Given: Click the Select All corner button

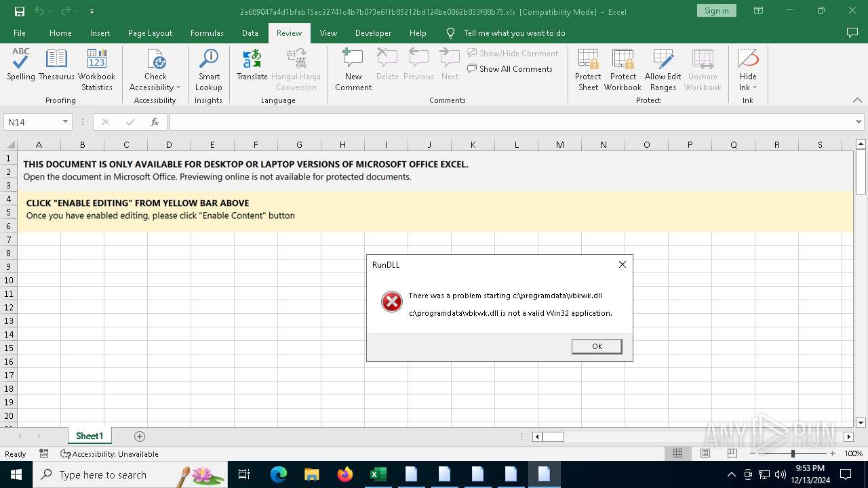Looking at the screenshot, I should 9,144.
